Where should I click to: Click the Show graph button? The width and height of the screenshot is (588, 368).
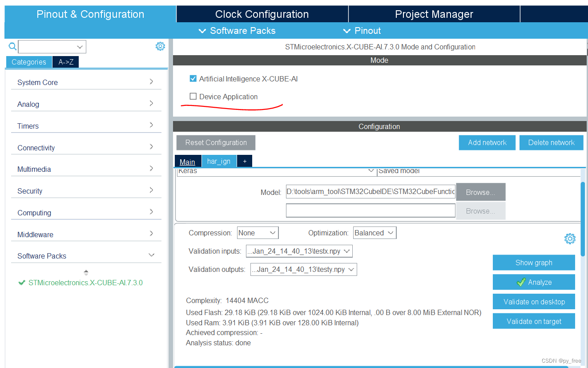(534, 263)
